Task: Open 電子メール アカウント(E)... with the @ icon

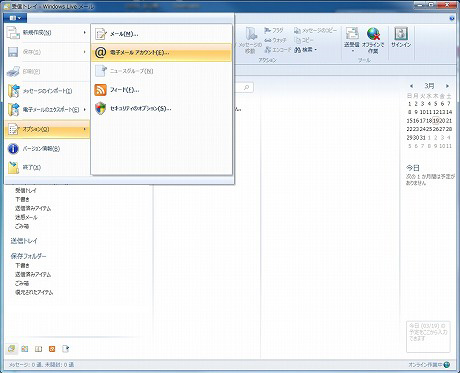Action: pyautogui.click(x=161, y=52)
